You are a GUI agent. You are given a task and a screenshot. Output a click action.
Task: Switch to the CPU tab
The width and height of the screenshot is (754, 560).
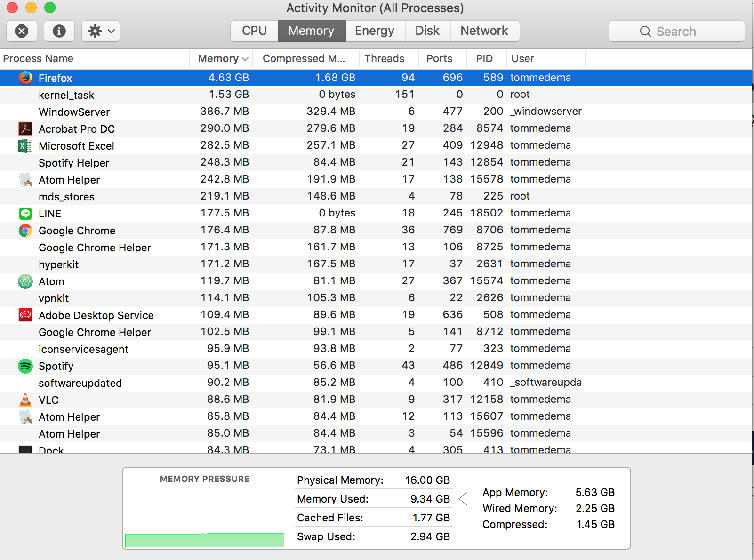254,31
